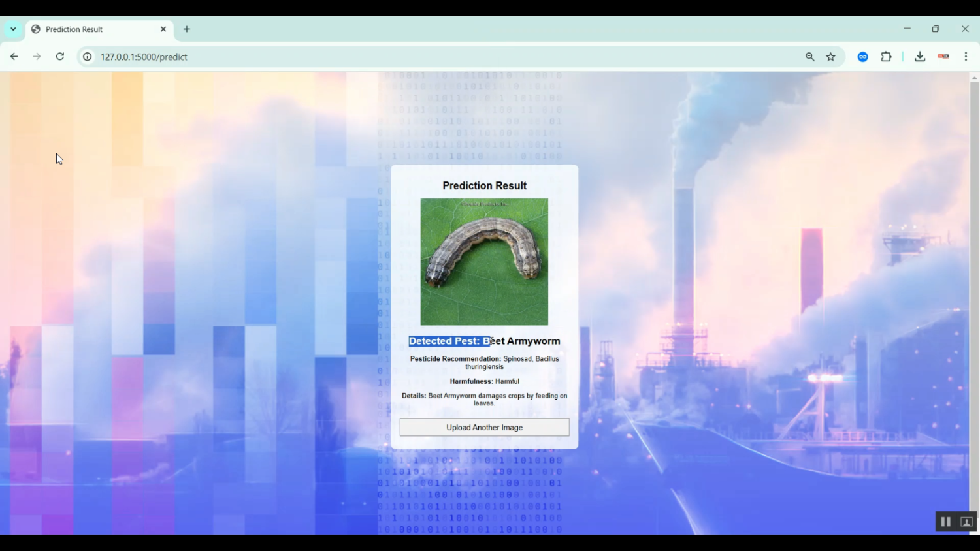Screen dimensions: 980x551
Task: Pause the screen recording
Action: 945,522
